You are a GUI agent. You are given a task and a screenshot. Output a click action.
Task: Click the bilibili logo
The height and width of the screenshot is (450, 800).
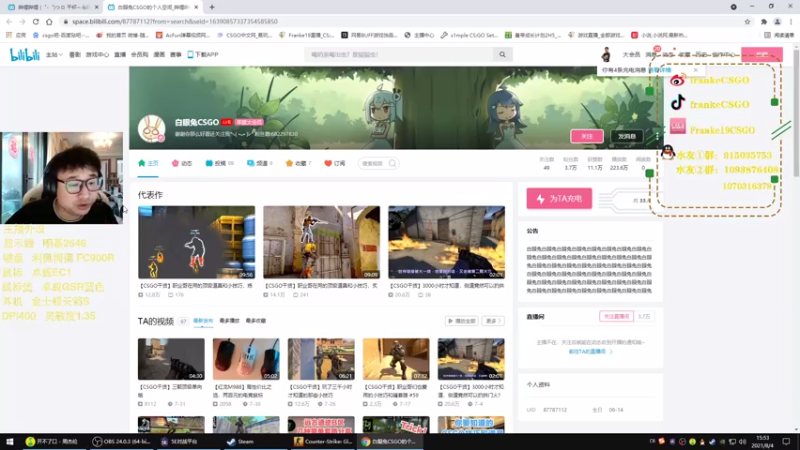[x=24, y=55]
